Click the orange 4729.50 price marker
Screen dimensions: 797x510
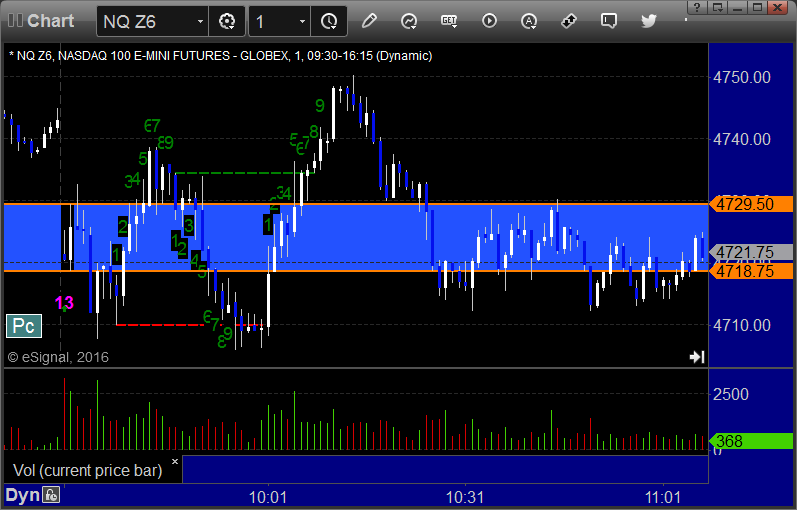click(x=751, y=204)
